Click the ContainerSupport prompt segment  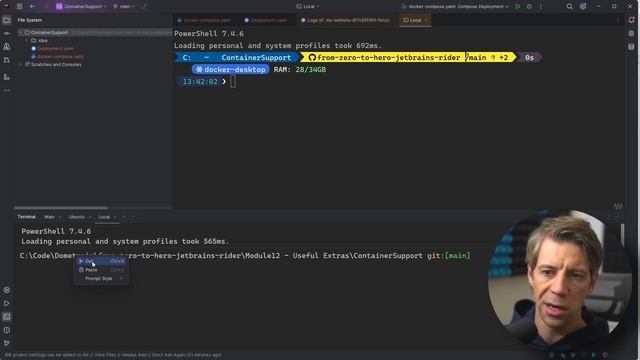[256, 58]
